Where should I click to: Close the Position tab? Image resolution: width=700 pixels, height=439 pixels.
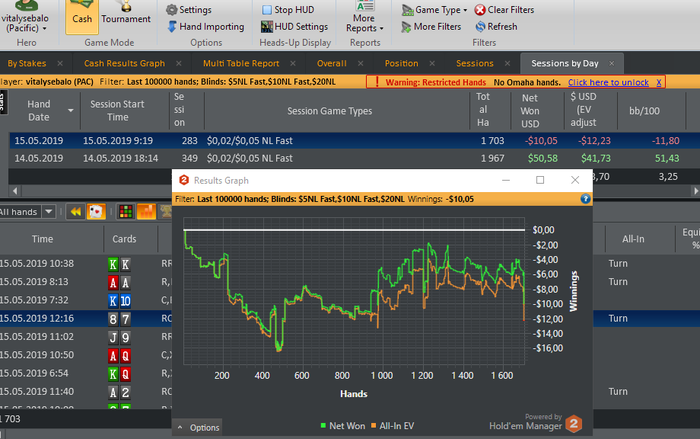[x=432, y=63]
